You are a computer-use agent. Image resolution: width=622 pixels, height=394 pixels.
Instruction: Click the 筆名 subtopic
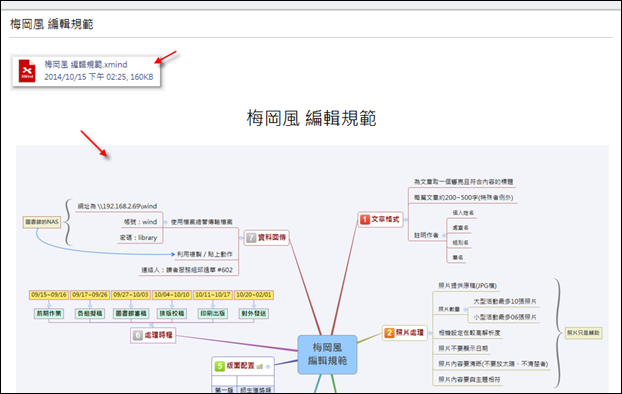coord(458,258)
